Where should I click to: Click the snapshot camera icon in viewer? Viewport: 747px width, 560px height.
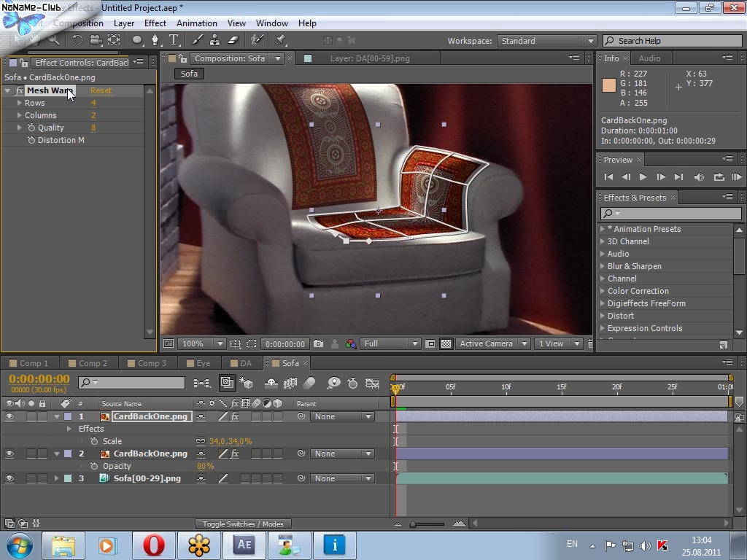point(319,343)
